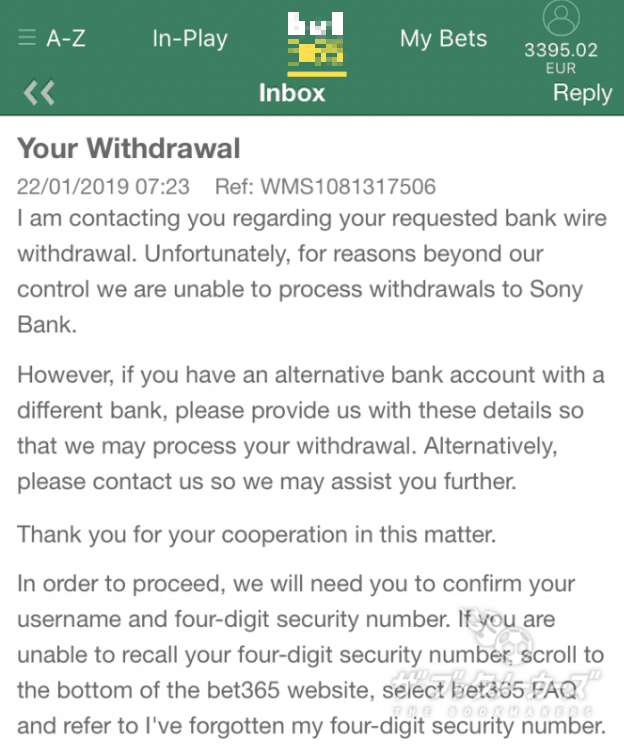Tap the paragraph mentioning Sony Bank
The width and height of the screenshot is (624, 745).
pyautogui.click(x=312, y=271)
